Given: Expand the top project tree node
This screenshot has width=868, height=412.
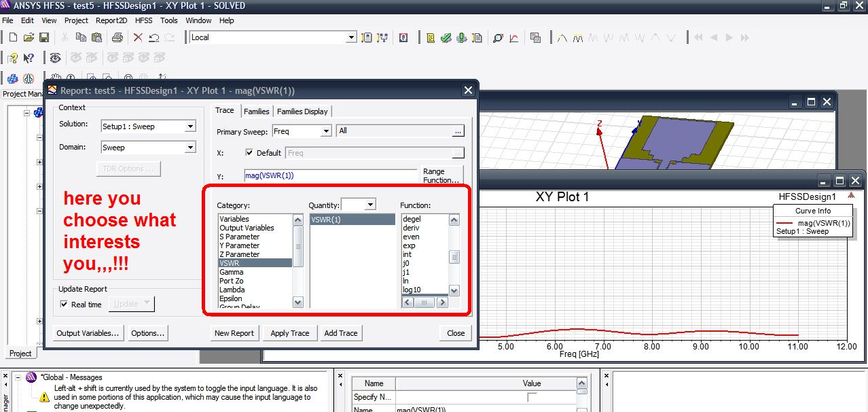Looking at the screenshot, I should coord(28,113).
